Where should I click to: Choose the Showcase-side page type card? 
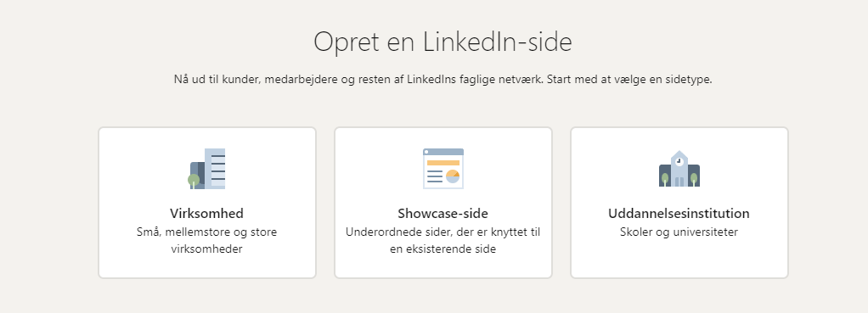[442, 203]
